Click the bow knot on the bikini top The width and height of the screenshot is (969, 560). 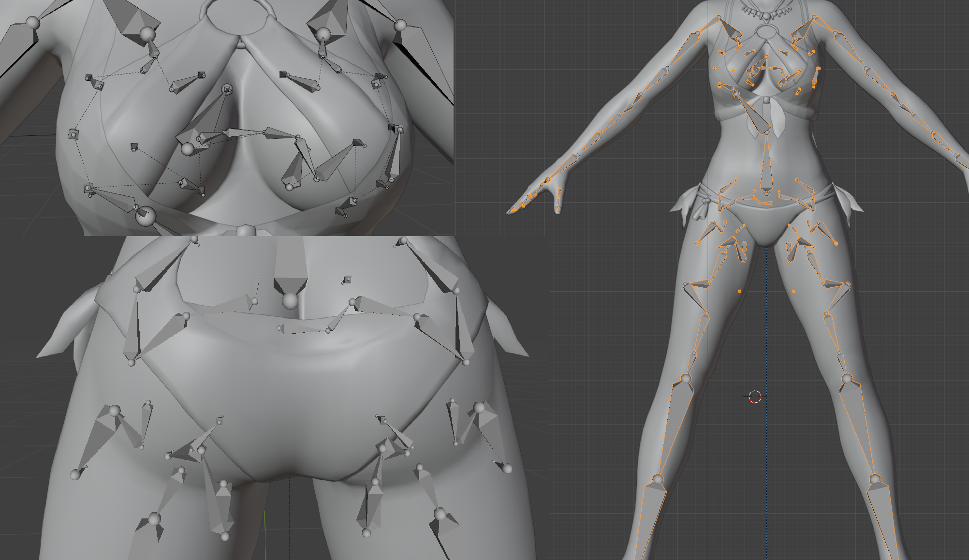[x=767, y=101]
